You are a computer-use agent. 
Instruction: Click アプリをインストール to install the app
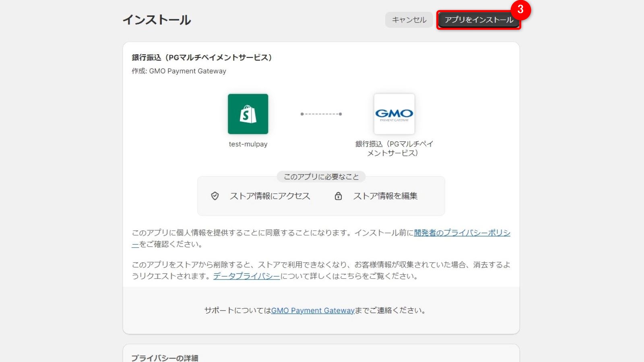(x=479, y=19)
